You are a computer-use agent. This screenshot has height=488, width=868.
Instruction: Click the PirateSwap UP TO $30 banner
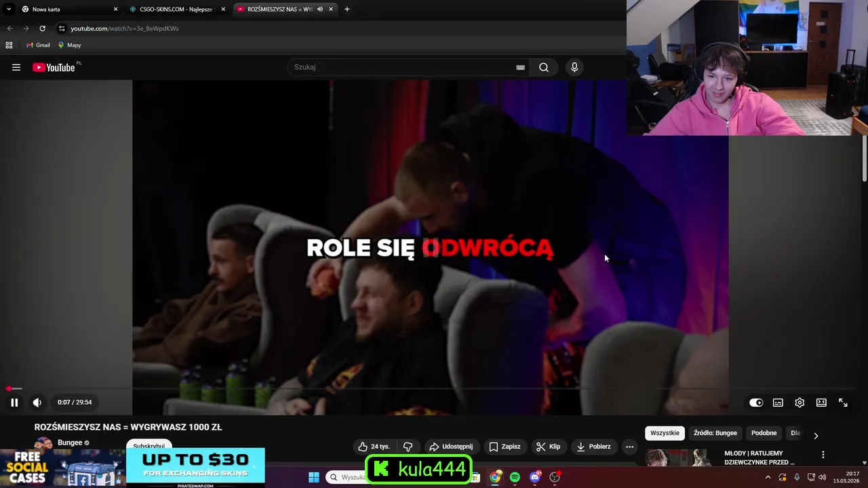[195, 466]
